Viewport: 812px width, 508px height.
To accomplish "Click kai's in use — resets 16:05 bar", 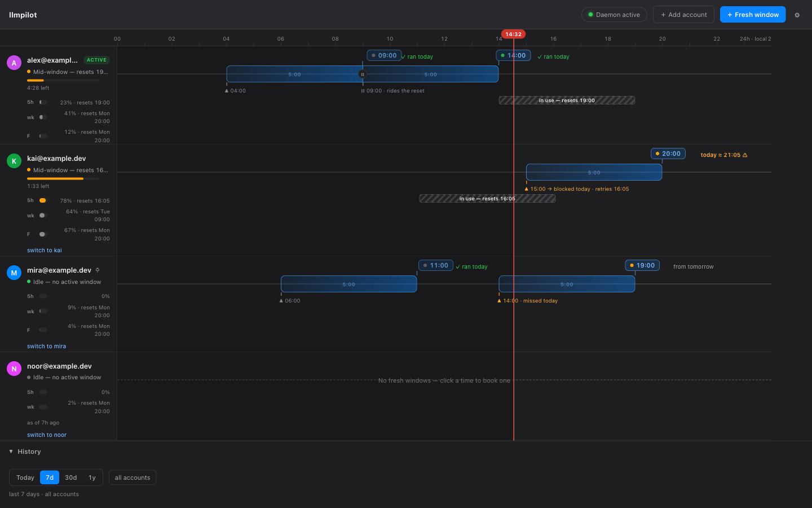I will tap(487, 199).
